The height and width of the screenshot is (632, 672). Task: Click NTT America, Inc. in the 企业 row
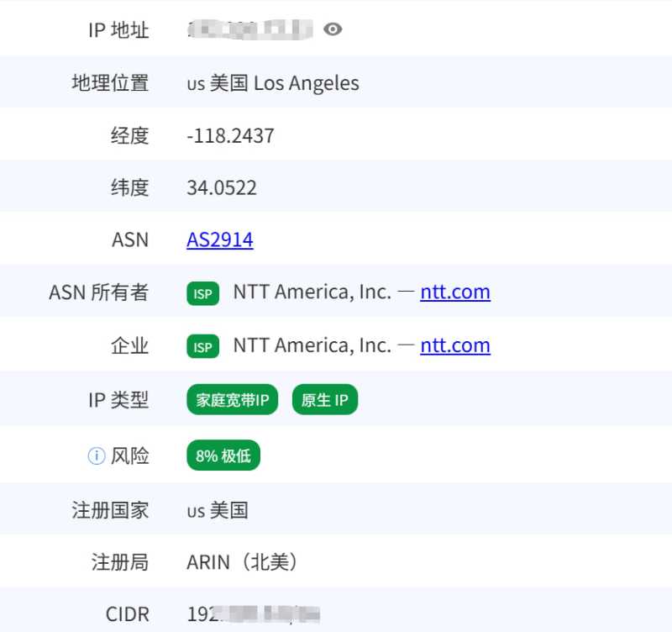312,345
